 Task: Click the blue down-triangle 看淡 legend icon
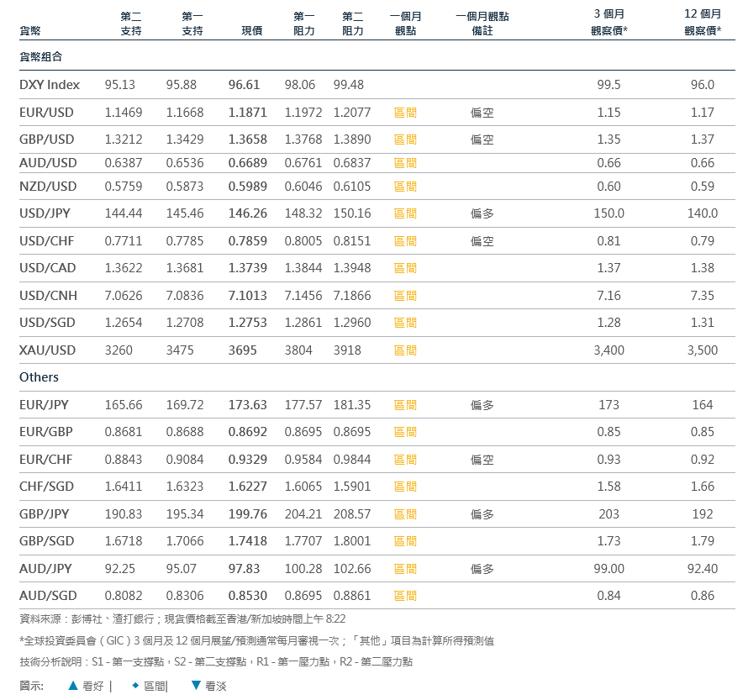click(x=196, y=686)
